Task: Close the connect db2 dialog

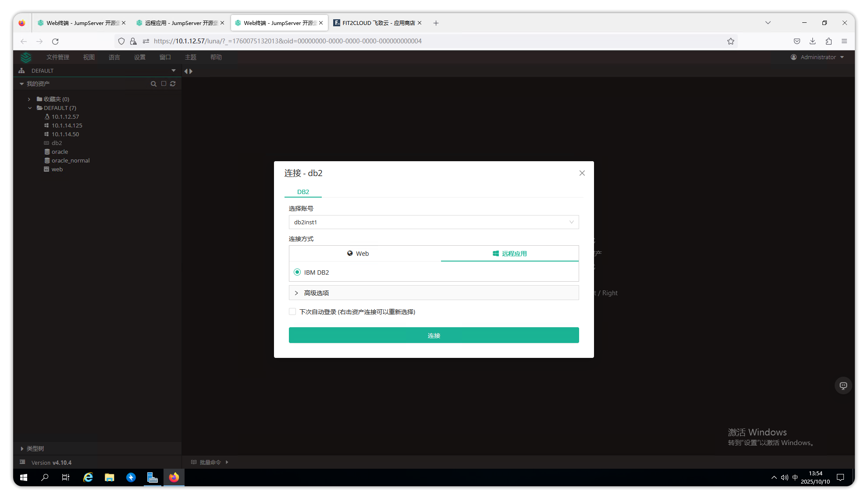Action: pyautogui.click(x=582, y=173)
